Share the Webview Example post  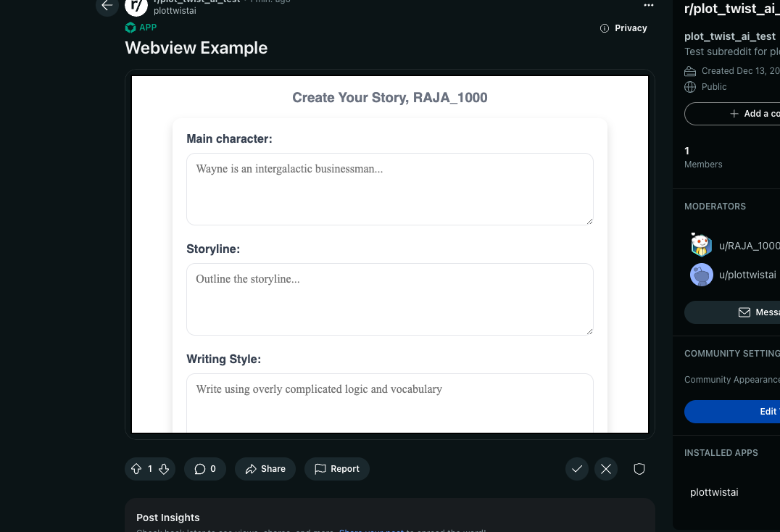point(265,469)
